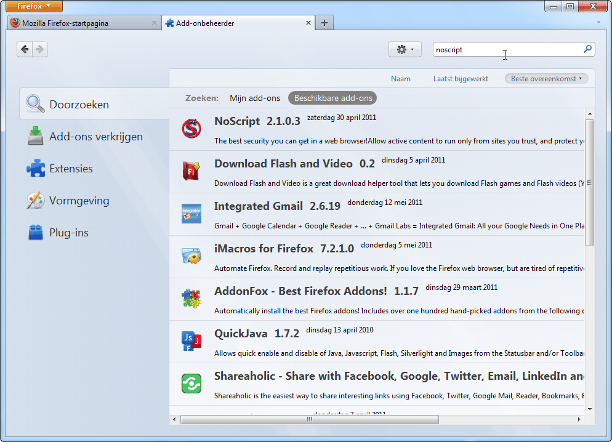The height and width of the screenshot is (442, 612).
Task: Show Mijn add-ons search results
Action: point(254,98)
